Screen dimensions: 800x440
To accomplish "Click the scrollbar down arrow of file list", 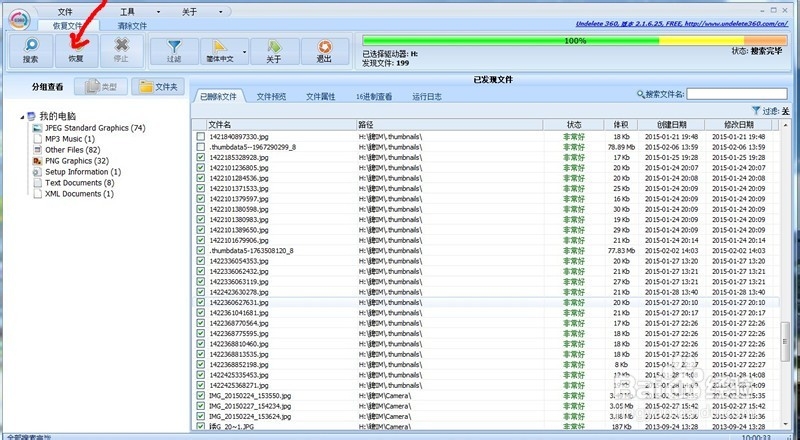I will tap(786, 424).
